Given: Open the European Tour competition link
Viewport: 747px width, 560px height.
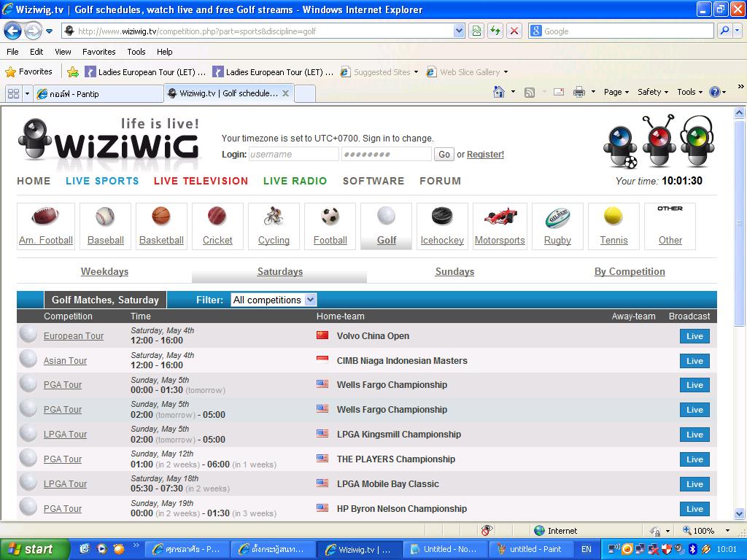Looking at the screenshot, I should tap(74, 335).
